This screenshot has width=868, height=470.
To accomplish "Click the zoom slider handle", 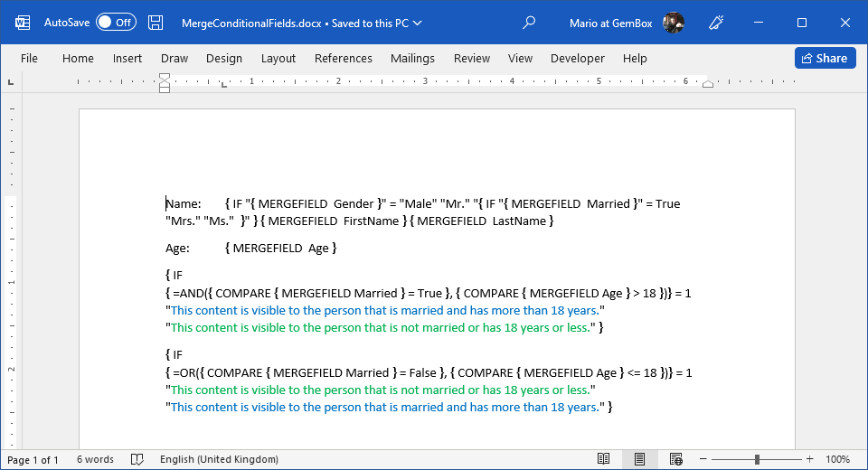I will (x=757, y=459).
